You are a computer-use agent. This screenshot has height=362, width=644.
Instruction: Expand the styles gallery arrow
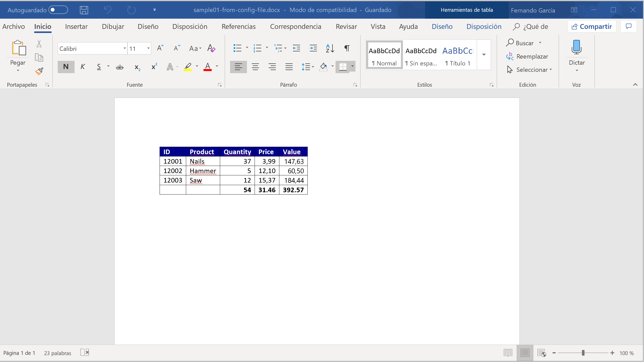[484, 55]
